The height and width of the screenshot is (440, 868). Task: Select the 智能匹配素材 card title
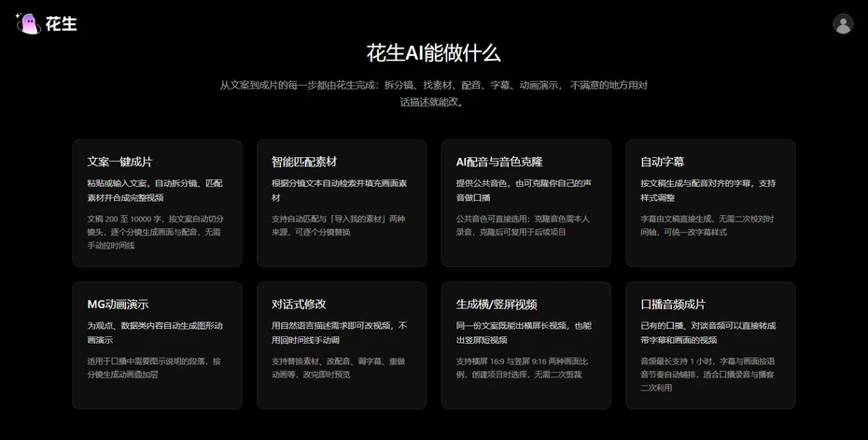pyautogui.click(x=304, y=162)
